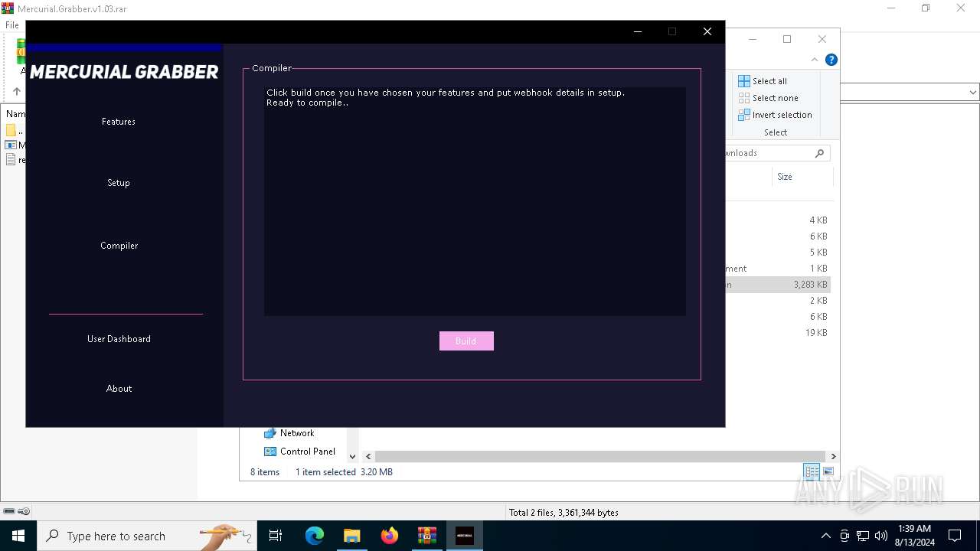Open the Features section in Mercurial Grabber
This screenshot has width=980, height=551.
pos(119,122)
